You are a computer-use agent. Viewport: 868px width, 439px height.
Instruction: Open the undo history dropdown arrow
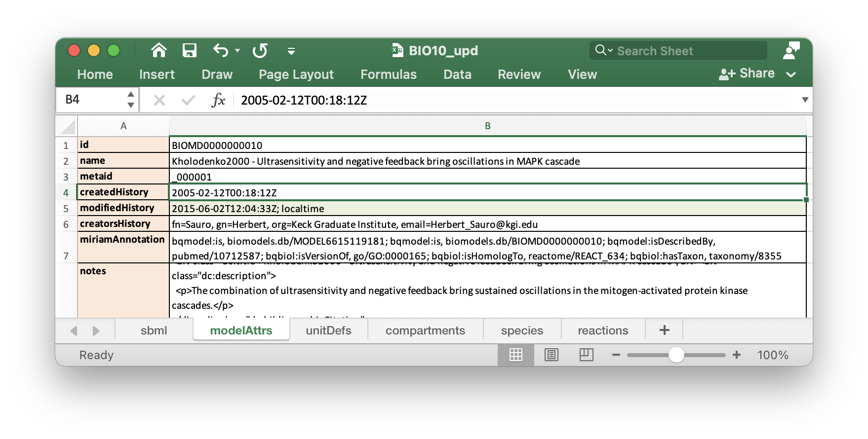point(237,50)
